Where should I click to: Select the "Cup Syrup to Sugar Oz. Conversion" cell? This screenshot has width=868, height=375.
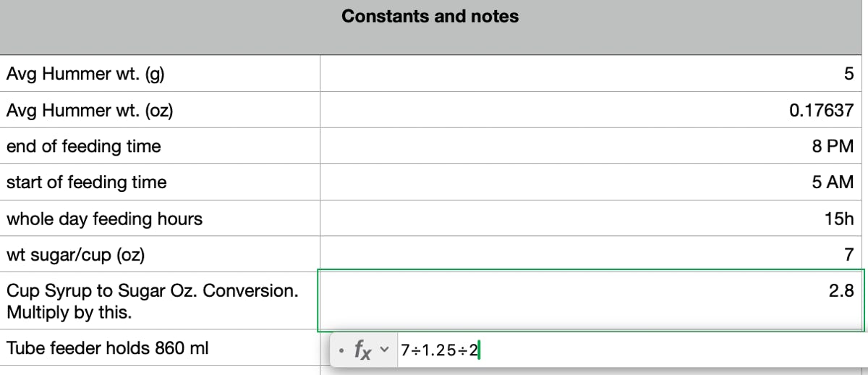[x=160, y=301]
